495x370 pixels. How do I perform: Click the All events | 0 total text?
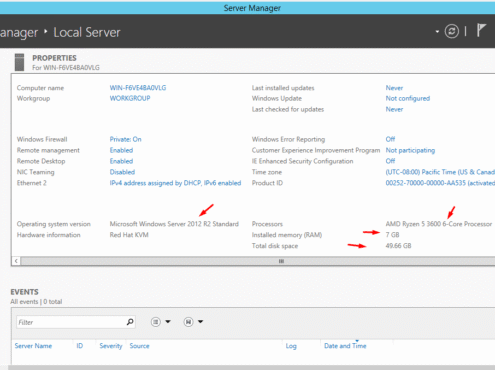click(36, 302)
